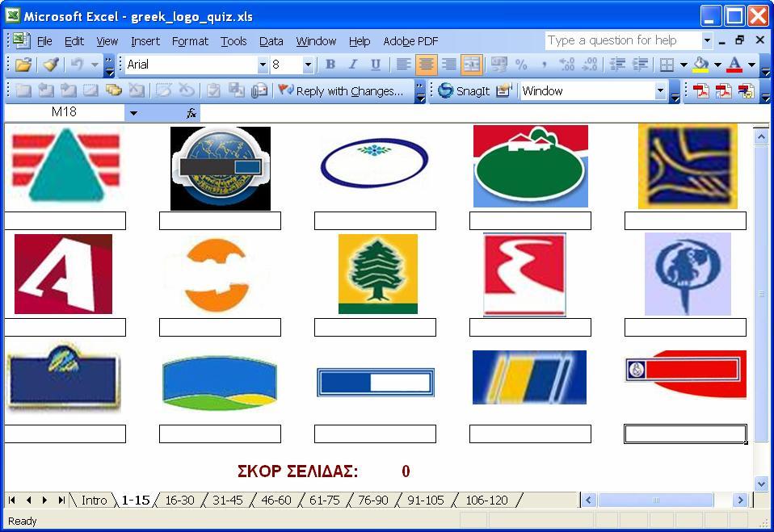Click in the help question field
This screenshot has width=774, height=532.
(x=623, y=40)
